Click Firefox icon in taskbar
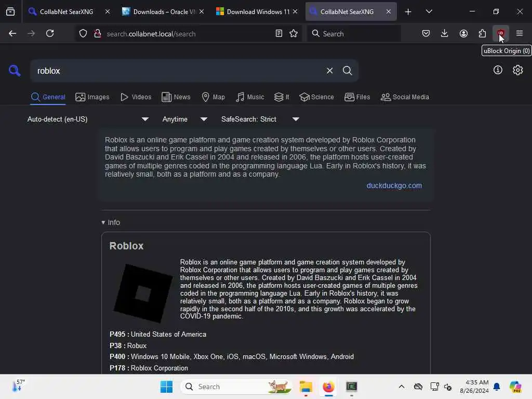Image resolution: width=532 pixels, height=399 pixels. (328, 387)
